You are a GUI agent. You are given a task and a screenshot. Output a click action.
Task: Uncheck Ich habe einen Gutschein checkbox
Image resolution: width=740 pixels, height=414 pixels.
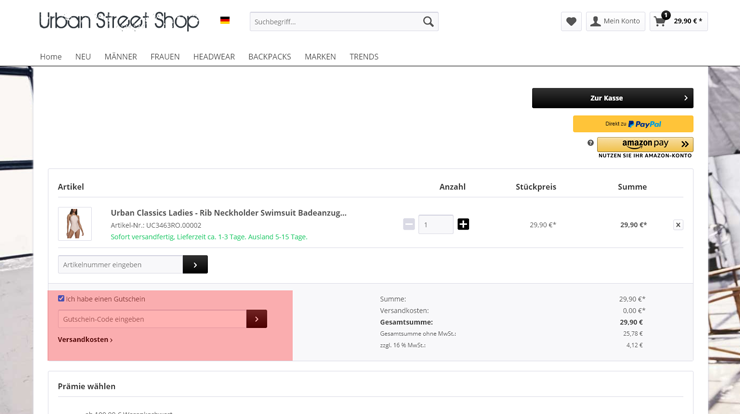pos(61,298)
